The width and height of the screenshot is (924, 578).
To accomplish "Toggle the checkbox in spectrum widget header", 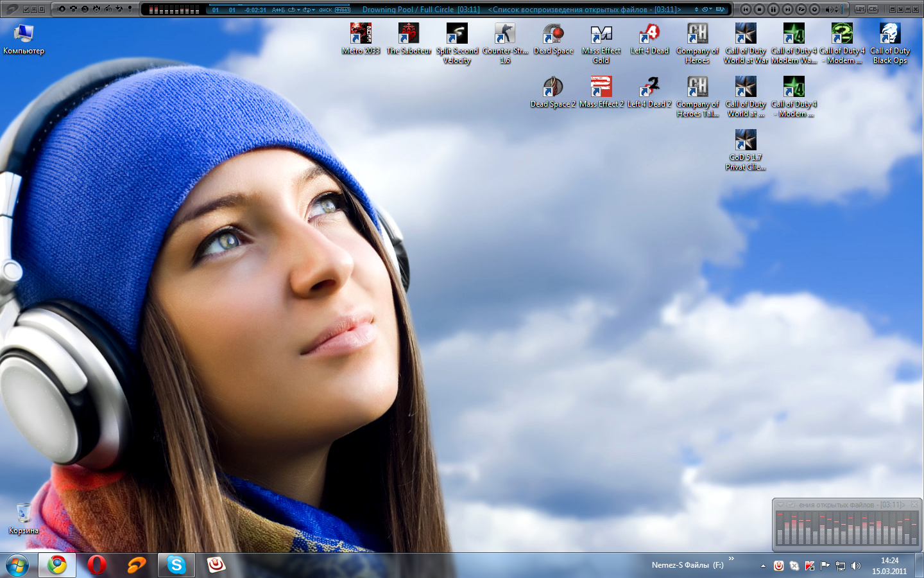I will (x=791, y=505).
